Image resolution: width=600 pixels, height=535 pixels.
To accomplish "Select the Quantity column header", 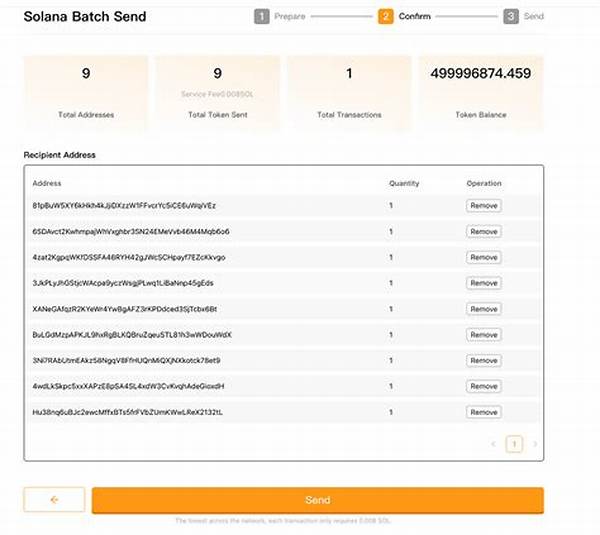I will [x=404, y=183].
